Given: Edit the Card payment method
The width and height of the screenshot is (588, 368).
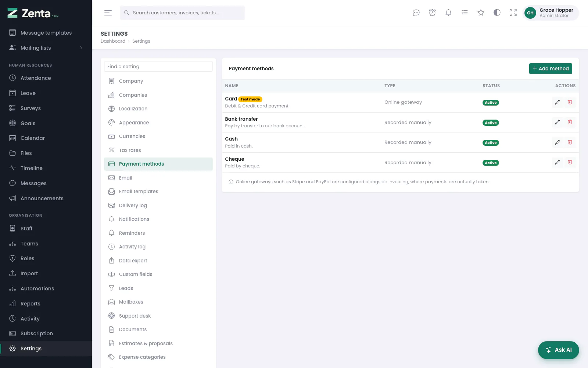Looking at the screenshot, I should coord(557,102).
